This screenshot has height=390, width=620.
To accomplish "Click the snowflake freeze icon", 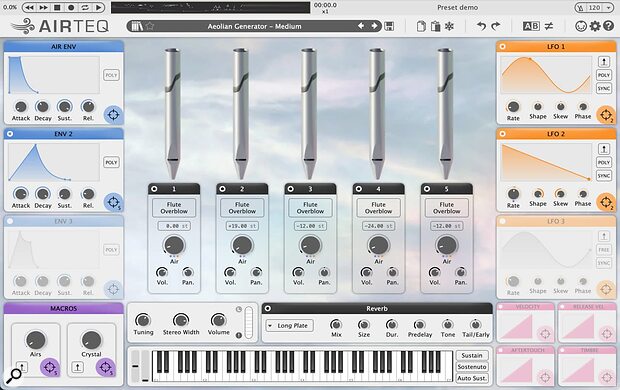I will click(x=449, y=27).
